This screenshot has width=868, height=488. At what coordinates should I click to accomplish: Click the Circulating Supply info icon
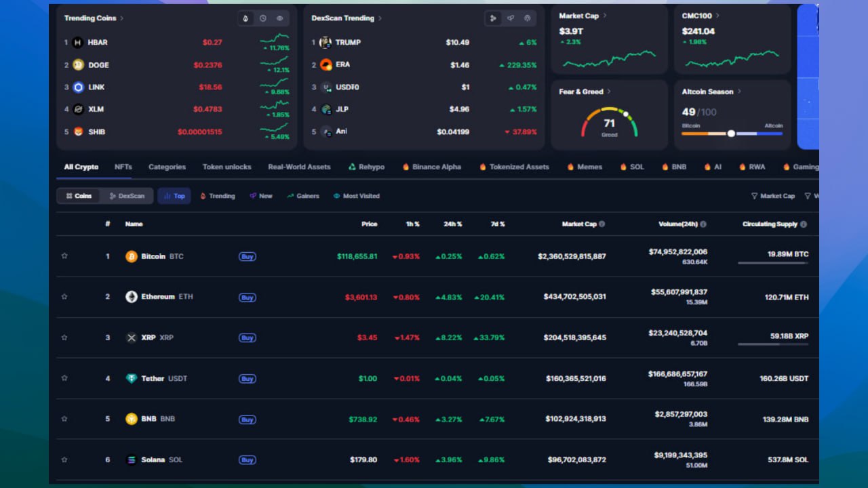804,224
